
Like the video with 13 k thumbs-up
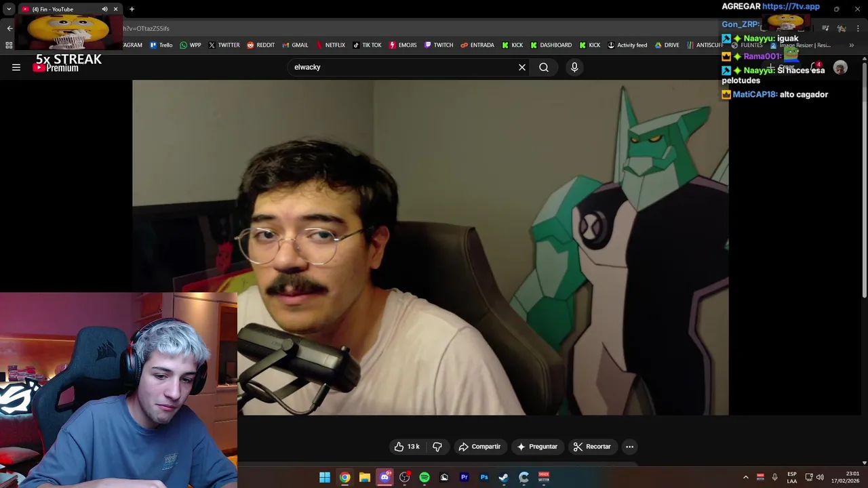tap(407, 447)
